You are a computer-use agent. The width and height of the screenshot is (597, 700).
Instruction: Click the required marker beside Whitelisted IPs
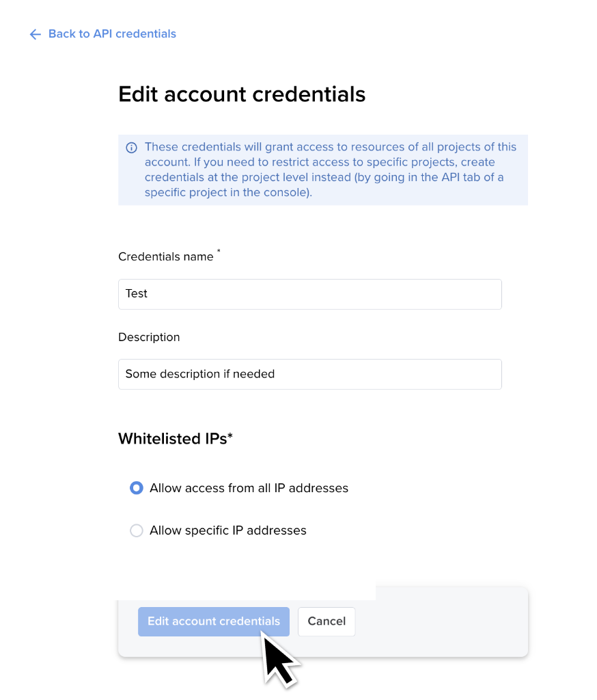pyautogui.click(x=230, y=435)
